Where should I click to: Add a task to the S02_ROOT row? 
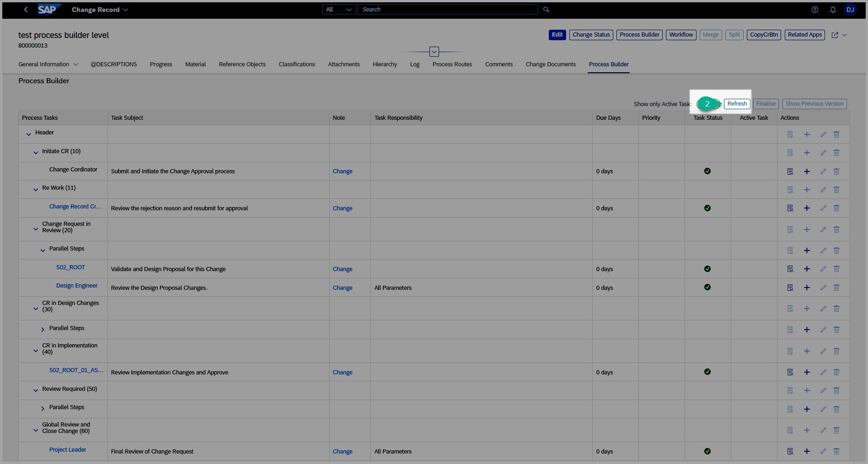(x=807, y=269)
